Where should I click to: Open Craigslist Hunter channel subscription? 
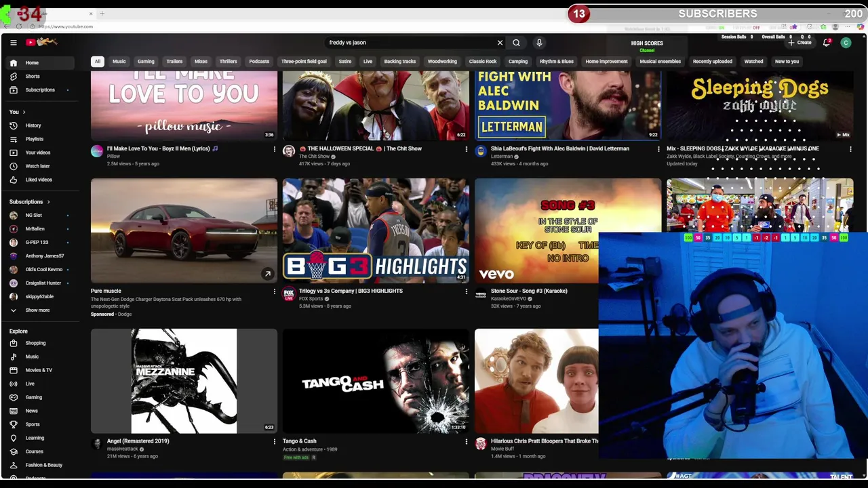click(45, 283)
